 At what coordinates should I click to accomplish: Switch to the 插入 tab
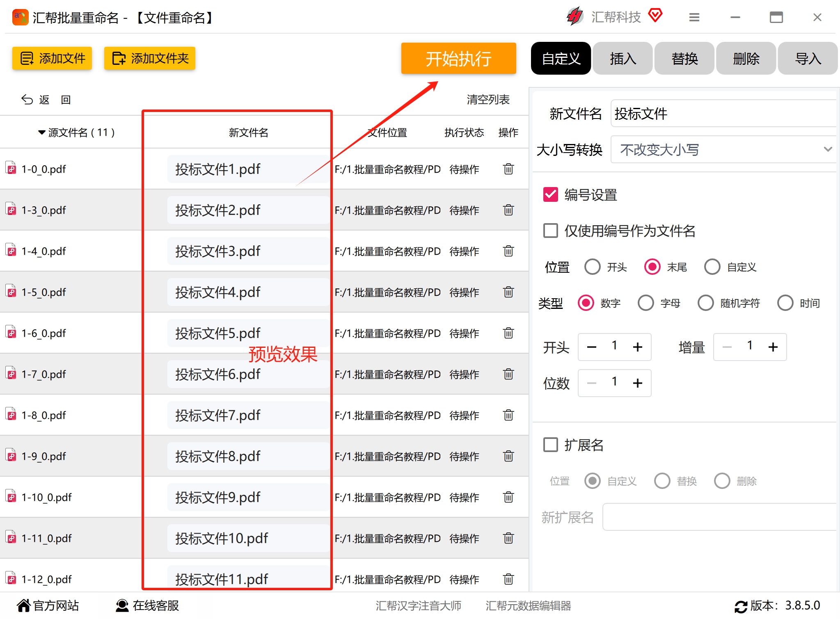[623, 58]
